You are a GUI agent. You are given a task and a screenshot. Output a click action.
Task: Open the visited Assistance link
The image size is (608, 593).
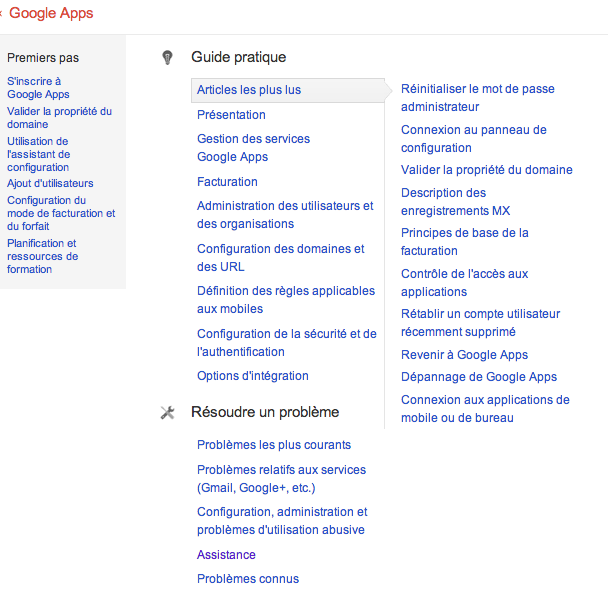click(226, 555)
